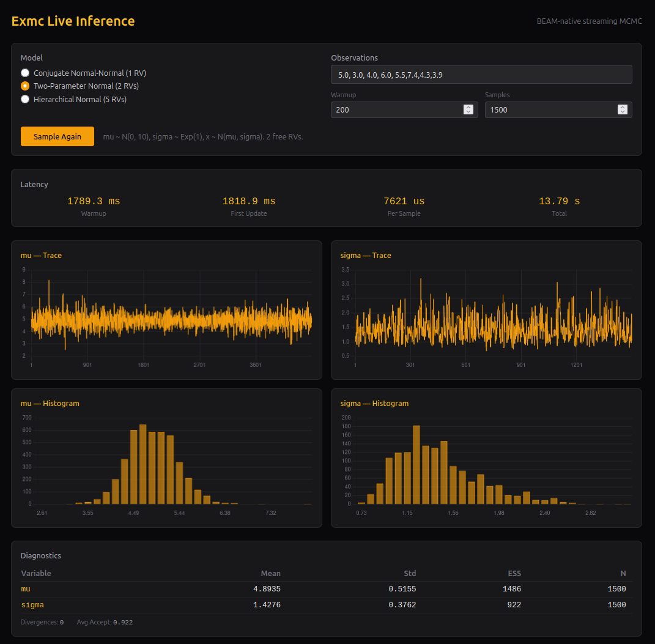Click the ESS column header
The width and height of the screenshot is (655, 644).
514,573
